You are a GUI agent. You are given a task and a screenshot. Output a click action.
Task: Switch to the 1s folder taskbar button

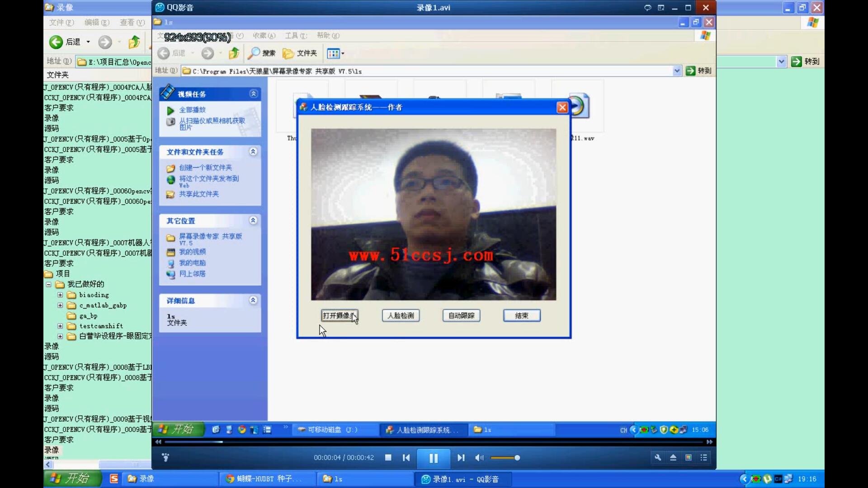click(x=365, y=479)
